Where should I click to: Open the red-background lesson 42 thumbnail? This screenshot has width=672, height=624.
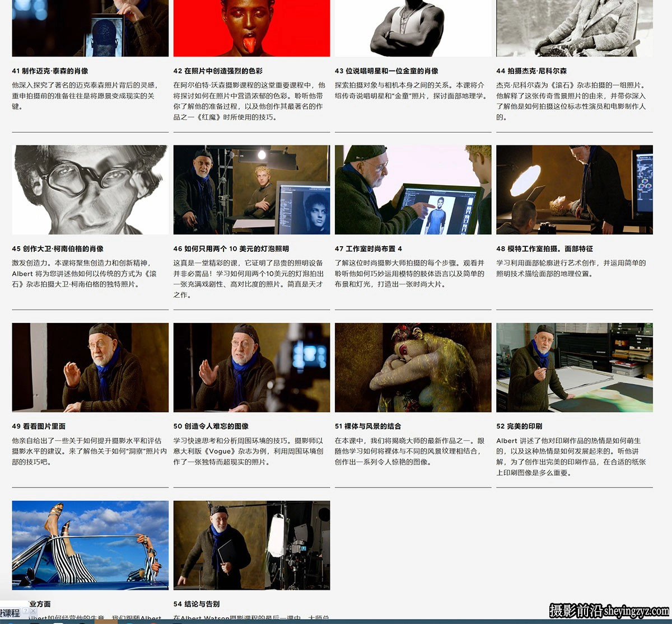pyautogui.click(x=251, y=28)
